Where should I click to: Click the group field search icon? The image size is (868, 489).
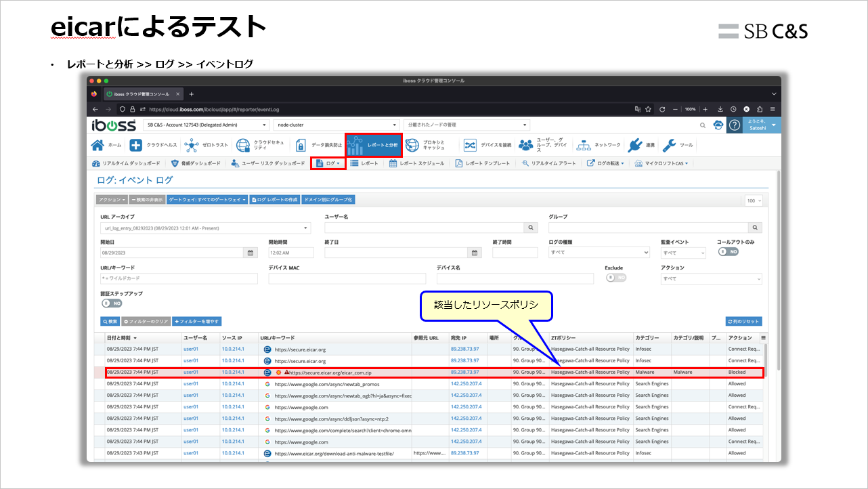pyautogui.click(x=756, y=228)
